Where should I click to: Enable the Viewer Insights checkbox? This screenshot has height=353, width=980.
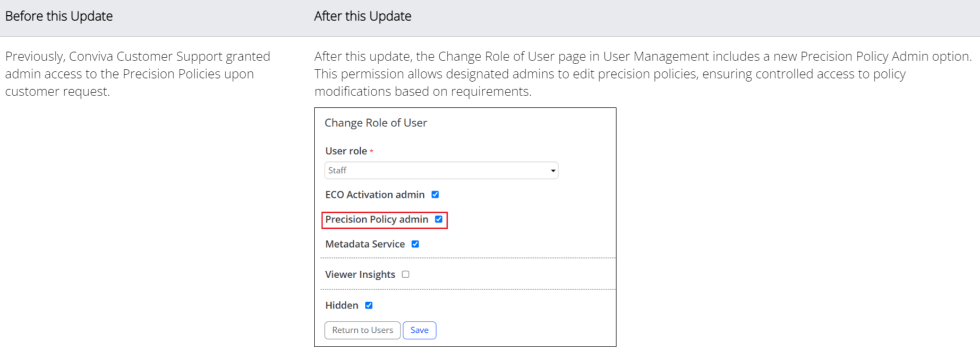[406, 274]
